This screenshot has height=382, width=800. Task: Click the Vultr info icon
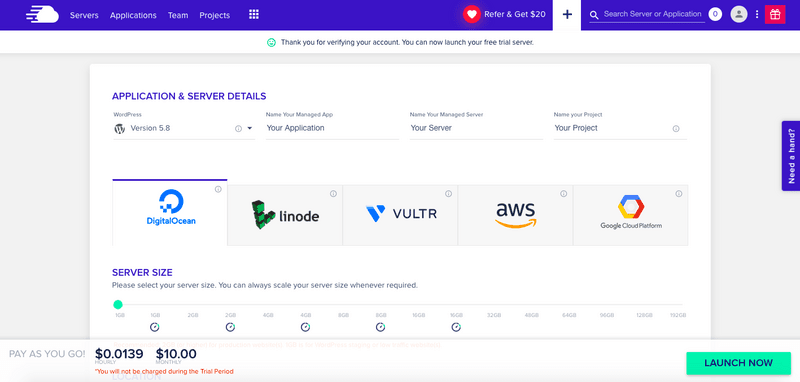pos(448,194)
